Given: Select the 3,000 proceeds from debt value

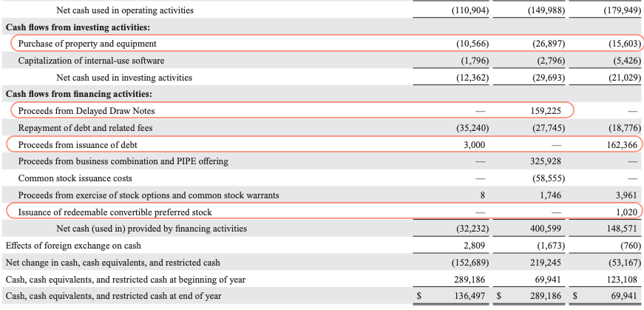Looking at the screenshot, I should [474, 144].
